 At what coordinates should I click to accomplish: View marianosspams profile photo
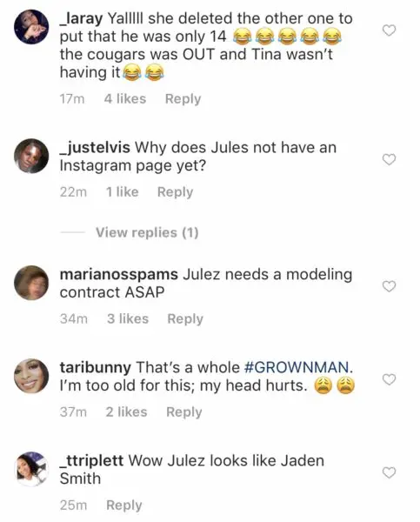(x=31, y=283)
